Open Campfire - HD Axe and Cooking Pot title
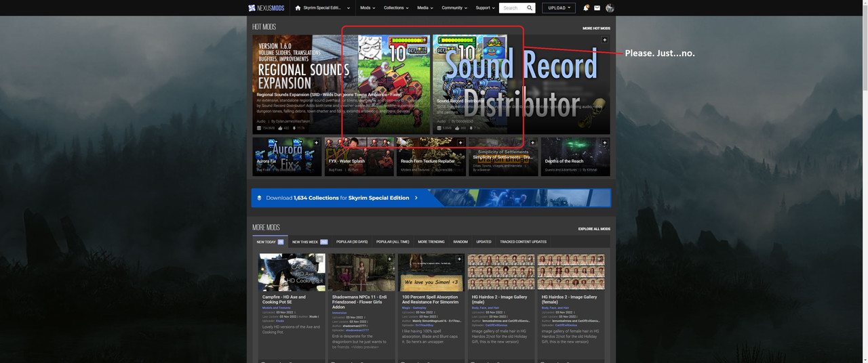 (x=284, y=299)
